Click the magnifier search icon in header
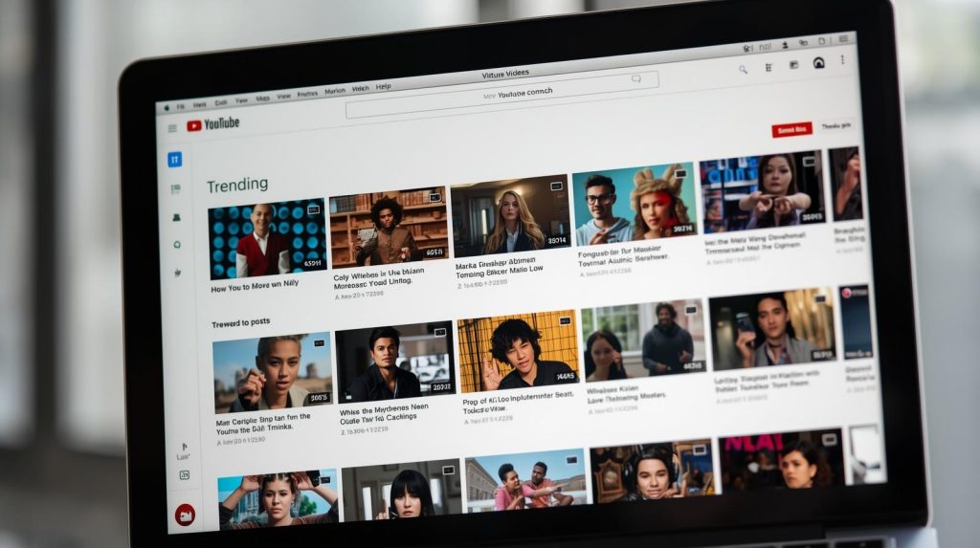980x548 pixels. click(743, 70)
